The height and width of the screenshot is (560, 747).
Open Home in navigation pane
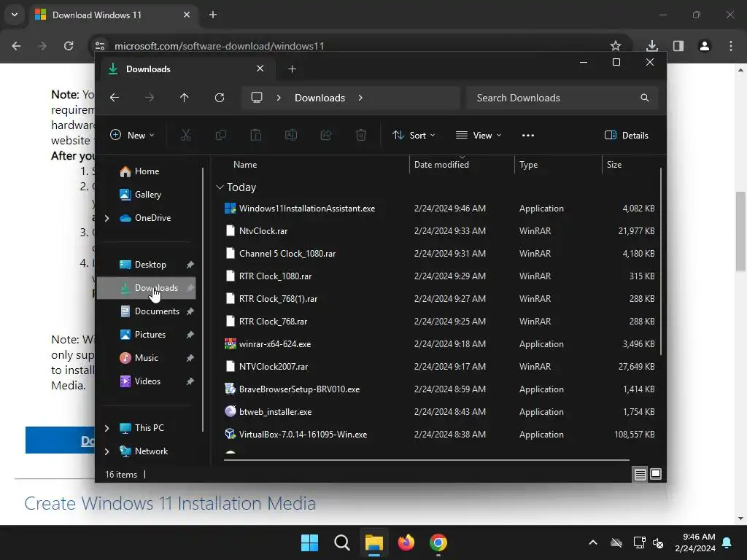tap(147, 171)
